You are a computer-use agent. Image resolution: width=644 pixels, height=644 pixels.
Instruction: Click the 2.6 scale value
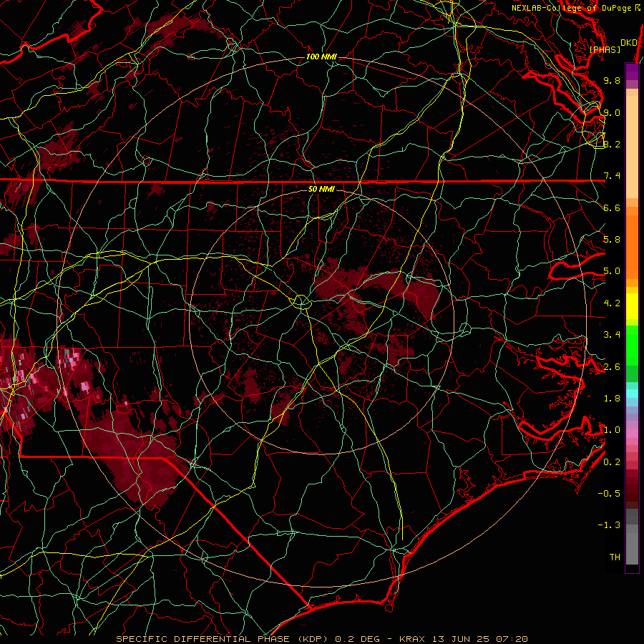[x=612, y=367]
